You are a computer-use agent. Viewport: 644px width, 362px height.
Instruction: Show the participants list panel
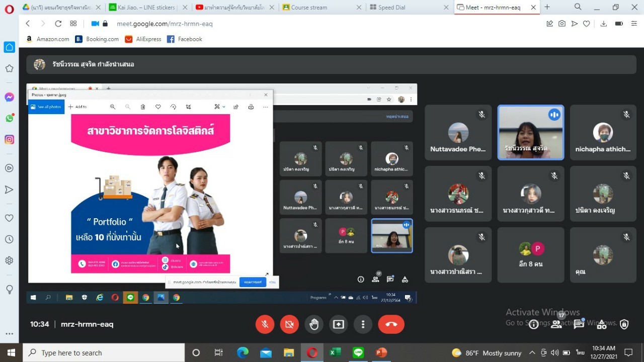point(556,324)
